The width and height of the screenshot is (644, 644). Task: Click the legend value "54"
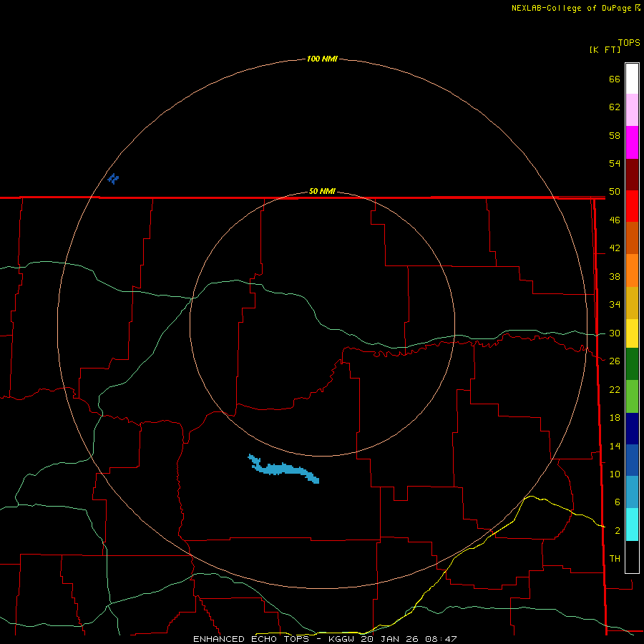[x=615, y=163]
